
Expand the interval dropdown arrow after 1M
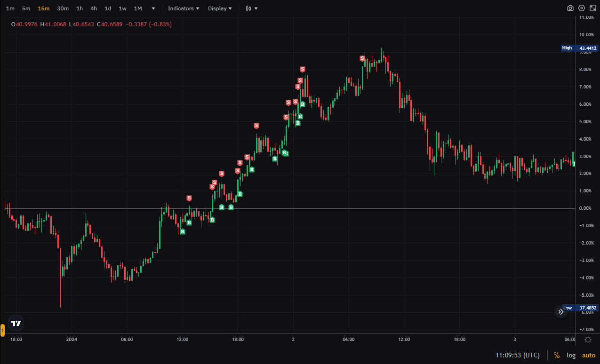click(152, 8)
